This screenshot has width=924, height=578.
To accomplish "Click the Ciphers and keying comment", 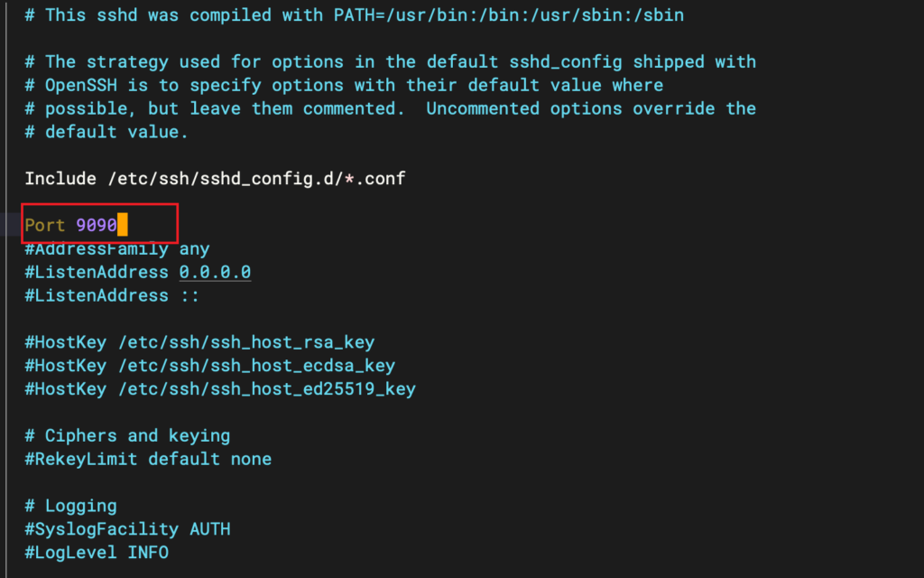I will pos(127,436).
